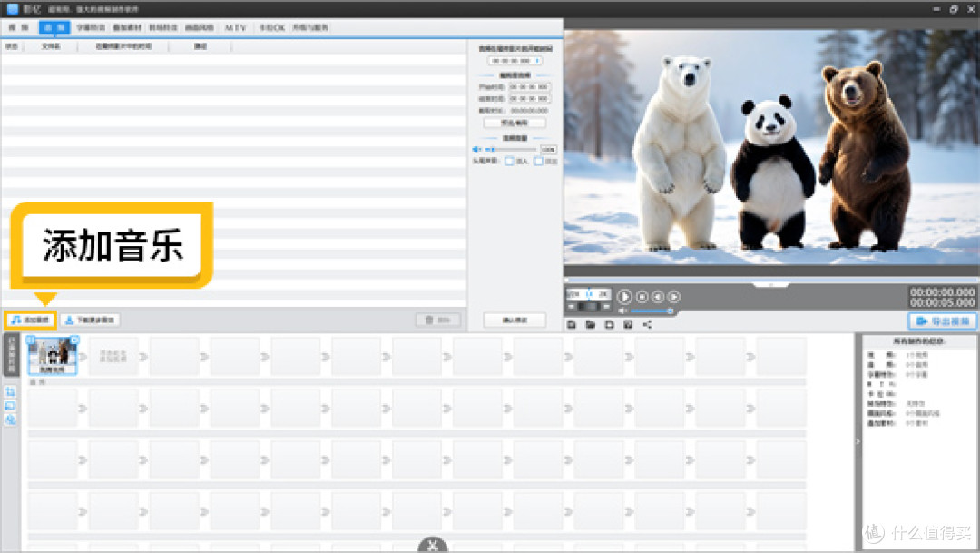Select the highlighted 音频 tab
980x553 pixels.
click(54, 27)
